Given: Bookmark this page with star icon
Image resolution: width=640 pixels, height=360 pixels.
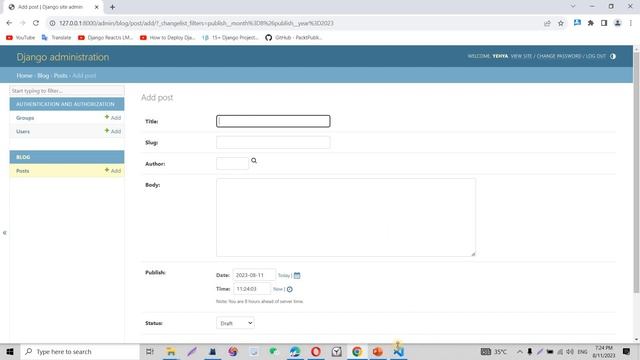Looking at the screenshot, I should pyautogui.click(x=561, y=23).
